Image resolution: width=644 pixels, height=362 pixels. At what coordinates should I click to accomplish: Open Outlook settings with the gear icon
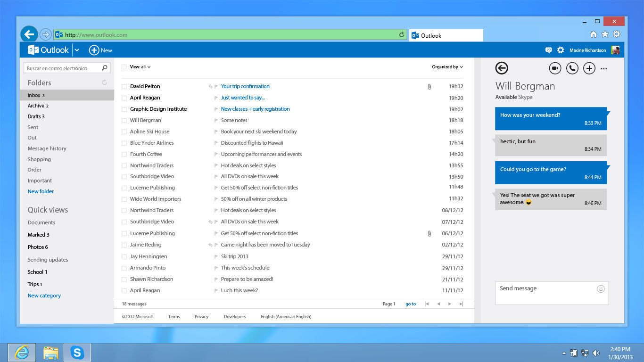[x=561, y=49]
